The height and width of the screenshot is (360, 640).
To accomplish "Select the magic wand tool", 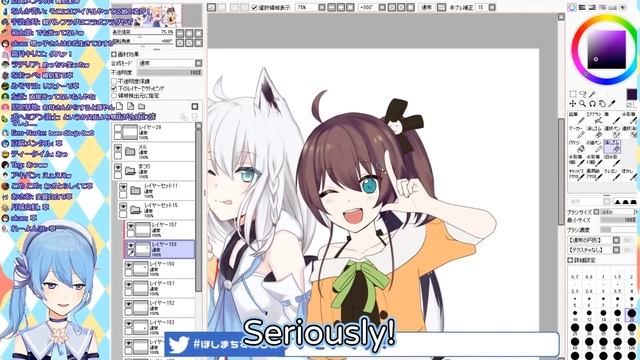I will point(593,94).
